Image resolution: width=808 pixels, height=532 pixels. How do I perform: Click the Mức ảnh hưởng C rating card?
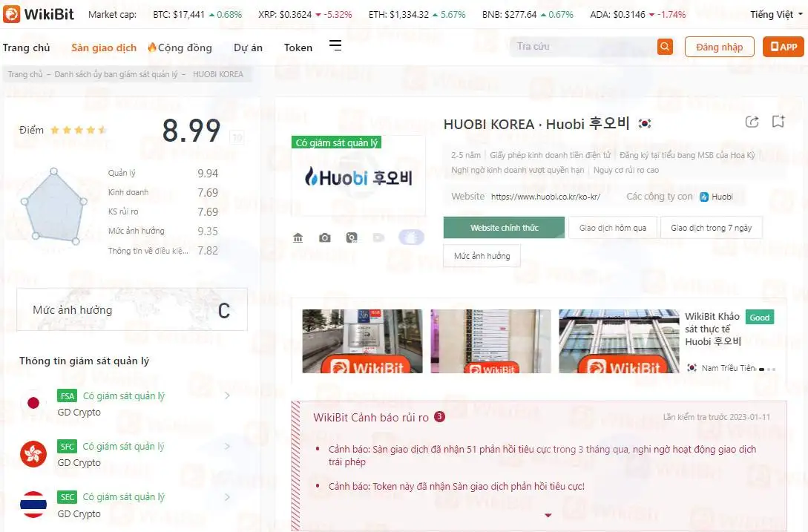(132, 310)
